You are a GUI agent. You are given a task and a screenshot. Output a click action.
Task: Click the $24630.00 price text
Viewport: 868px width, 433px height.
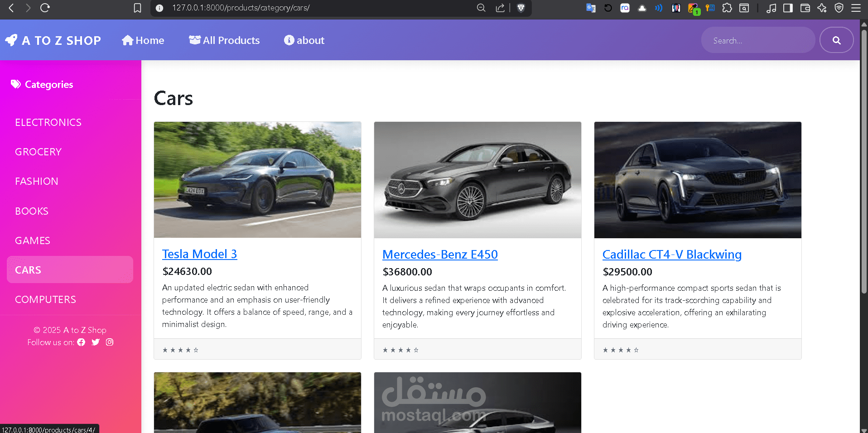[x=187, y=271]
